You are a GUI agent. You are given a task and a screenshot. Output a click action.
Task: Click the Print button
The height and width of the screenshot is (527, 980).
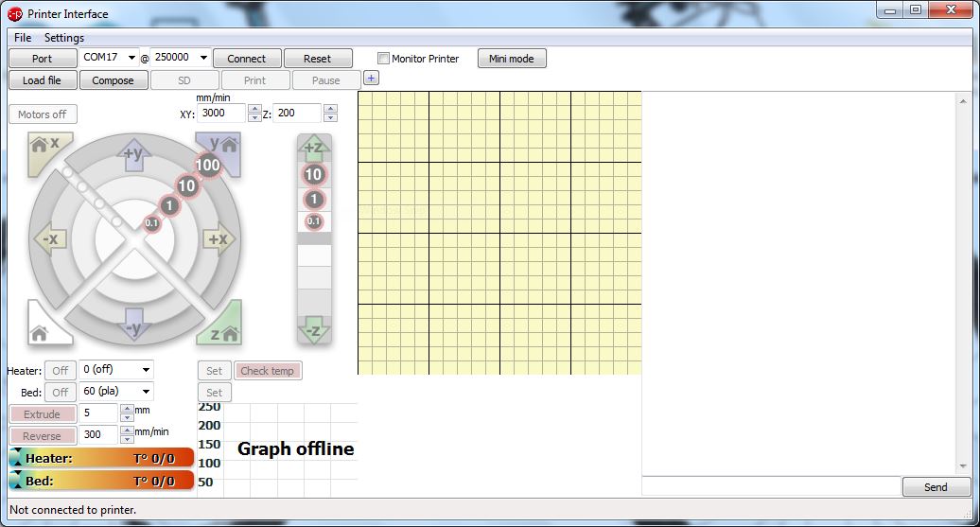(255, 80)
